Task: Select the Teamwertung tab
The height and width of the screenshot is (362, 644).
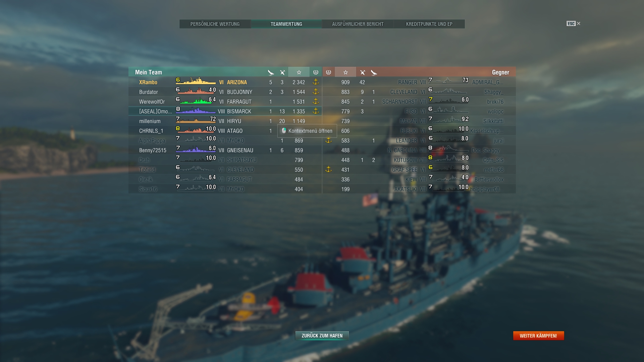Action: [x=286, y=24]
